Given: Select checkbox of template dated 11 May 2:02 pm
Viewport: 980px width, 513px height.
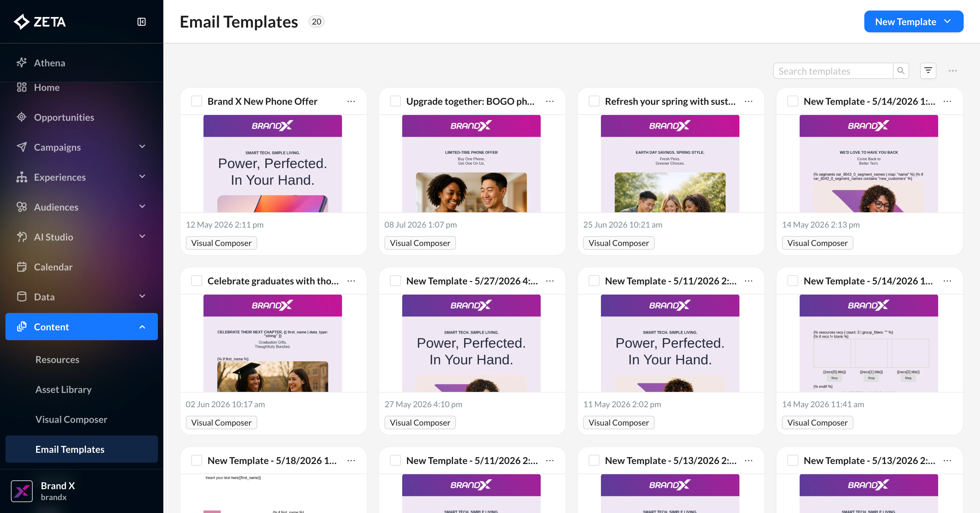Looking at the screenshot, I should click(x=594, y=281).
